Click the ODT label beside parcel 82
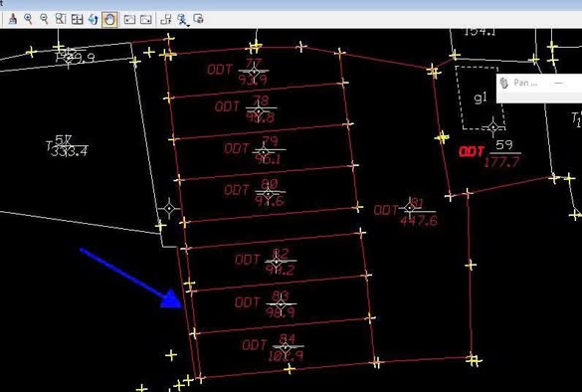Image resolution: width=582 pixels, height=392 pixels. pyautogui.click(x=247, y=260)
